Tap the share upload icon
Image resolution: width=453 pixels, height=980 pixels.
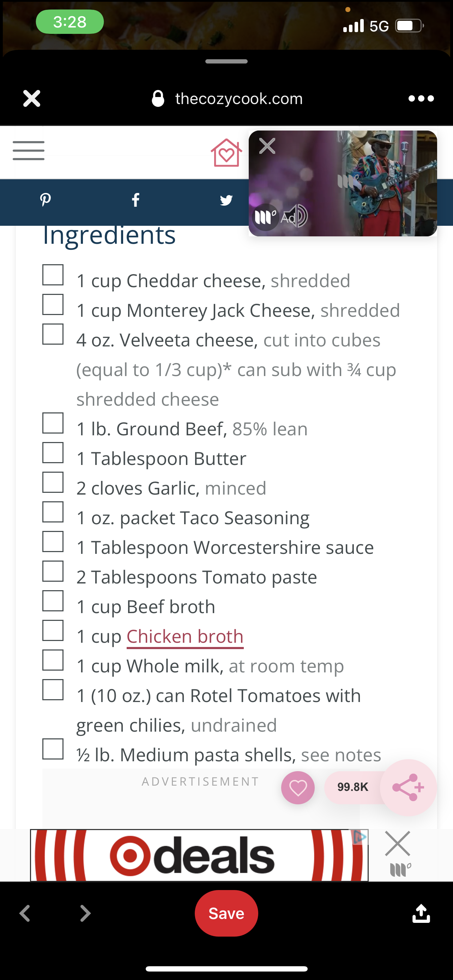[x=421, y=913]
